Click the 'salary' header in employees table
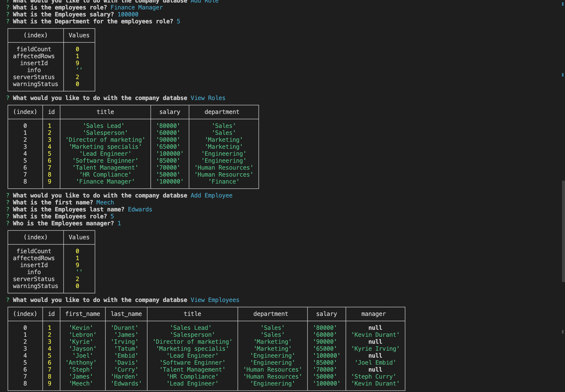This screenshot has width=565, height=392. [x=327, y=314]
